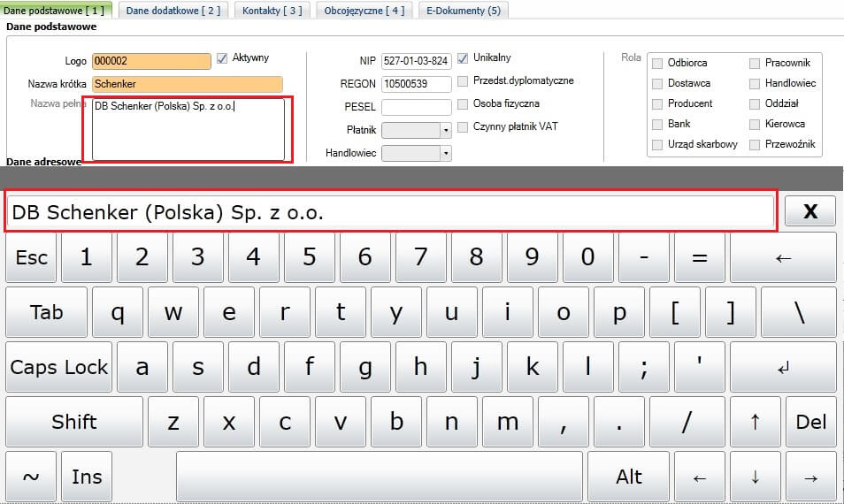Viewport: 844px width, 504px height.
Task: Check the Kierowca role
Action: tap(755, 125)
